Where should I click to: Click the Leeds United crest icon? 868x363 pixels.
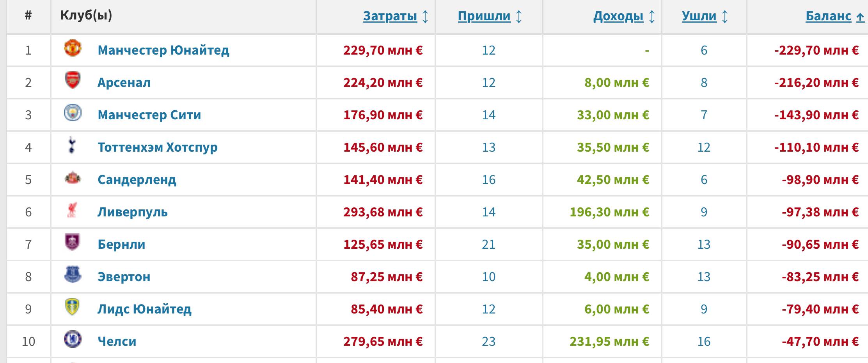(72, 307)
